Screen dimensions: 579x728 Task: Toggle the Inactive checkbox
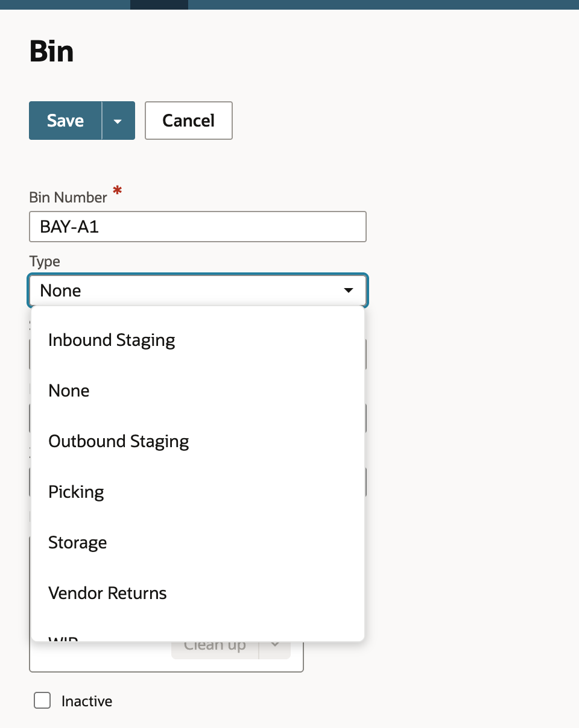(x=42, y=701)
